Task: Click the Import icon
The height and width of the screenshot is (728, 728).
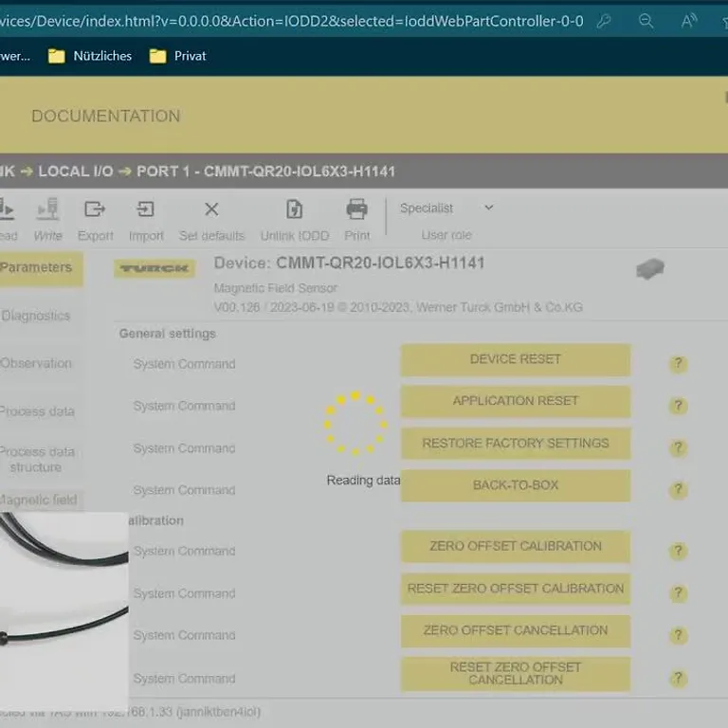Action: (x=146, y=209)
